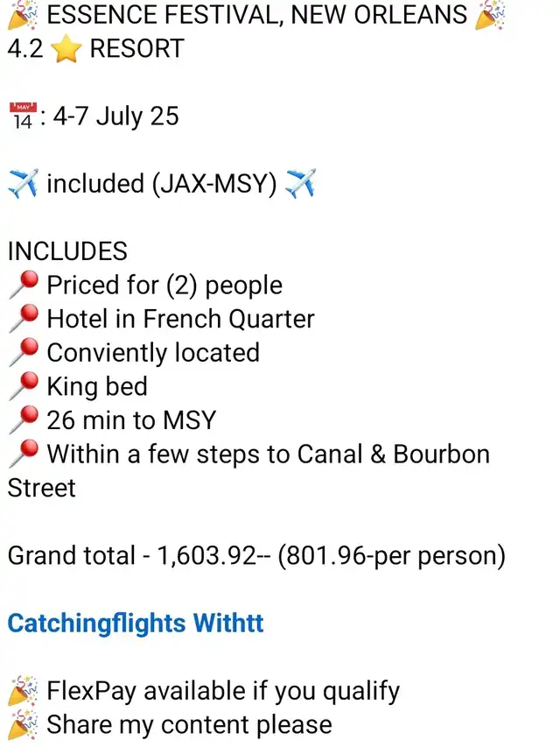Click the pushpin beside '26 min to MSY'
This screenshot has height=747, width=560.
23,420
